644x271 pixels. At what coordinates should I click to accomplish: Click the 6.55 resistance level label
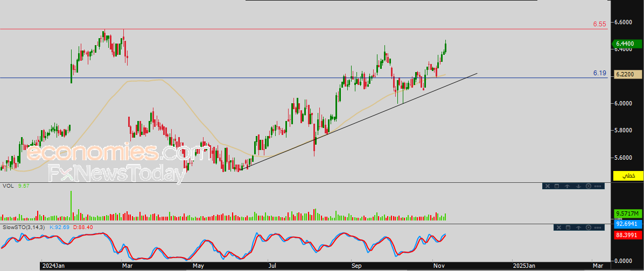click(x=600, y=24)
